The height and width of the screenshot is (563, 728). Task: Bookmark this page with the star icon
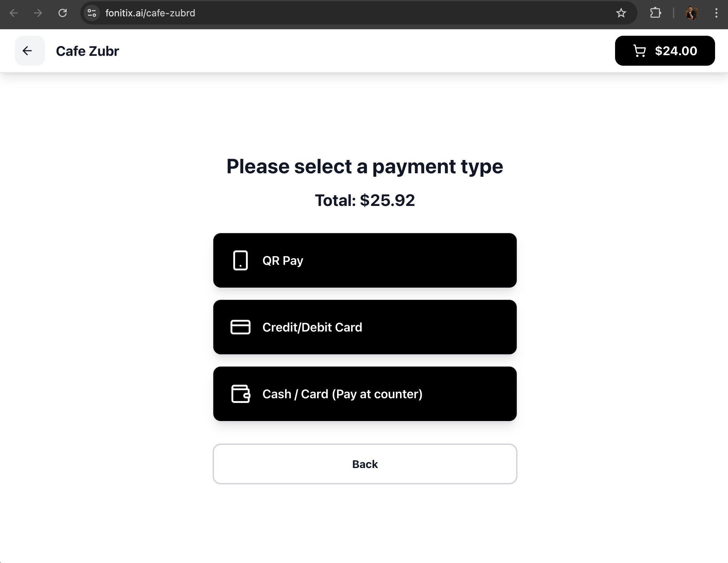pyautogui.click(x=621, y=13)
